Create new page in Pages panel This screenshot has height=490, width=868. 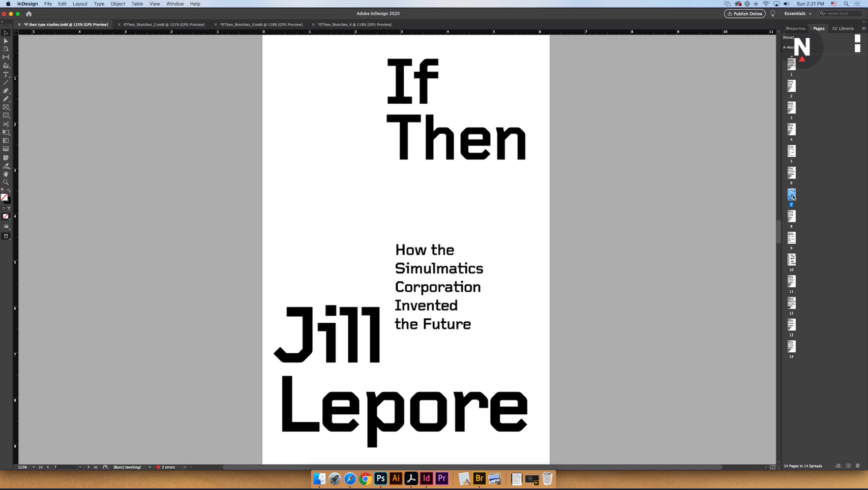(x=848, y=466)
